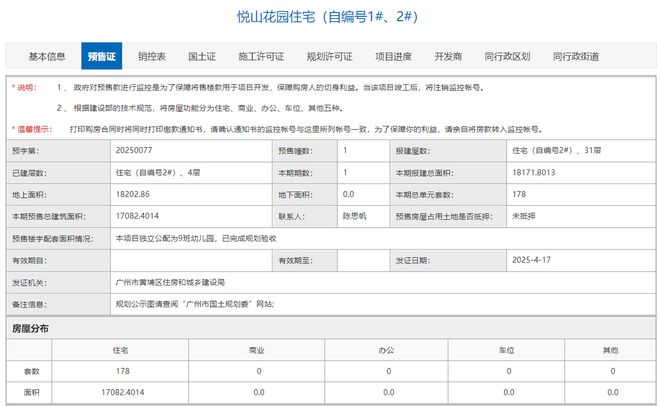This screenshot has height=406, width=660.
Task: Click the 预售房屋占用土地是否抵押 label
Action: pos(444,217)
